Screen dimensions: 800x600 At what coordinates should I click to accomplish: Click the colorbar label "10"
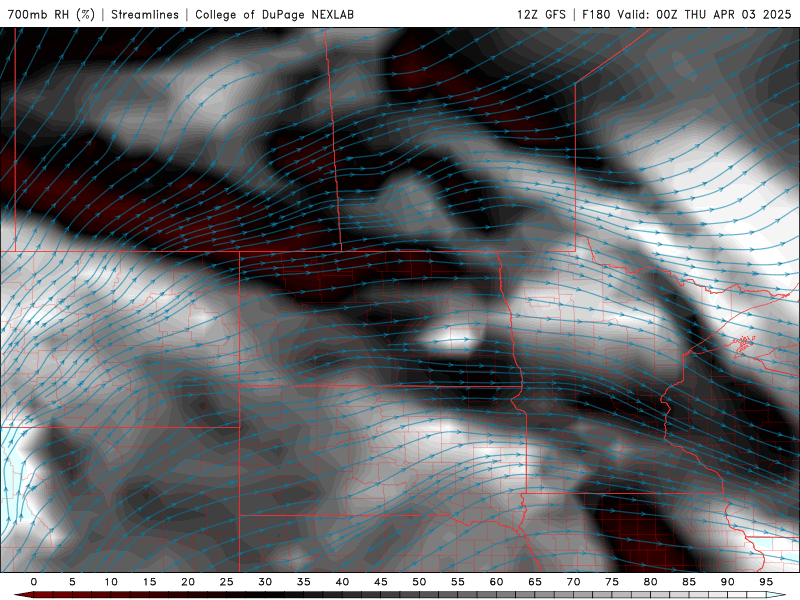[x=111, y=582]
